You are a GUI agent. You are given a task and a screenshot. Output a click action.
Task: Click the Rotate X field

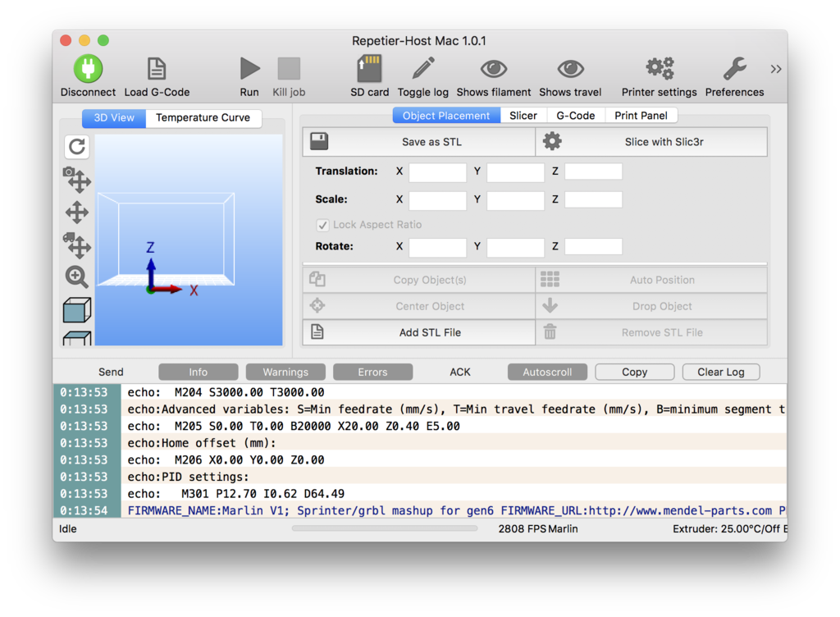(x=438, y=247)
